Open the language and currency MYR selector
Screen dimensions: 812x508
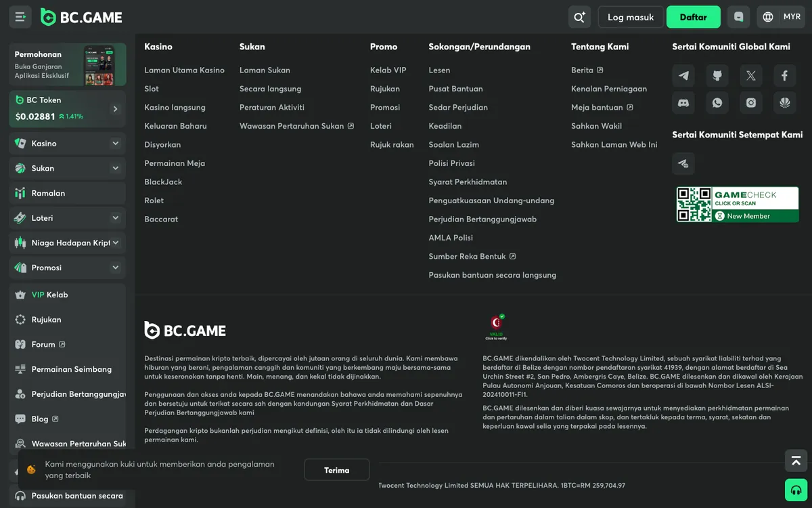point(782,17)
